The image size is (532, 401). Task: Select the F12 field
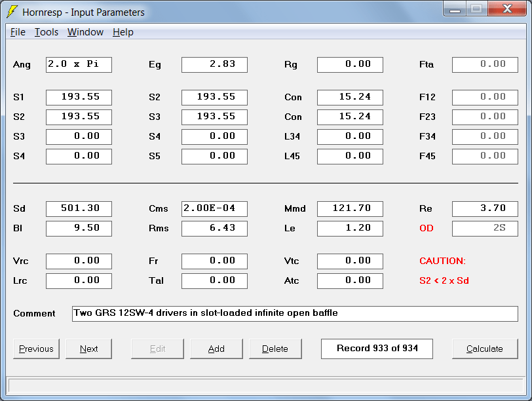(x=485, y=98)
